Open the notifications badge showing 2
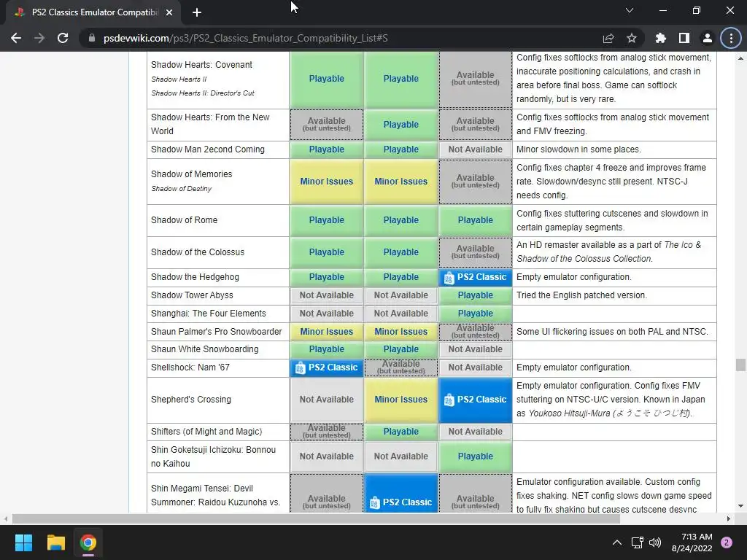 727,542
